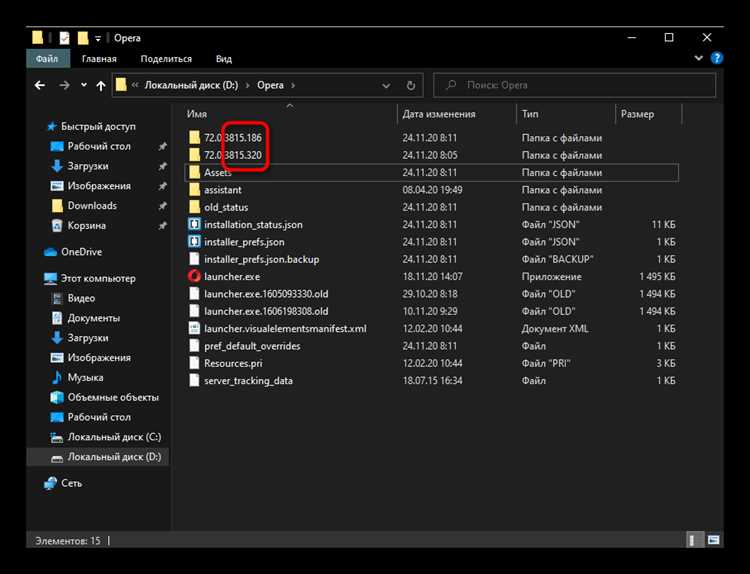Screen dimensions: 750x574
Task: Open Документы folder in sidebar
Action: [x=93, y=318]
